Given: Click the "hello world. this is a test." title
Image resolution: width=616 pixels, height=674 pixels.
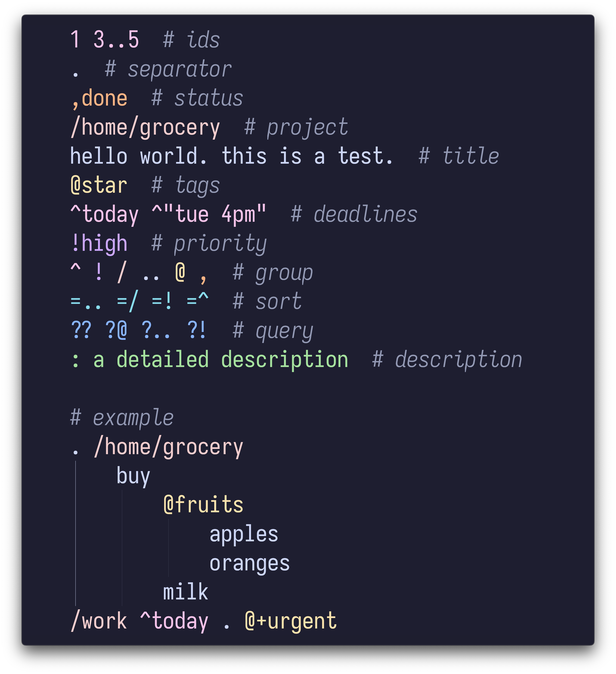Looking at the screenshot, I should 231,156.
